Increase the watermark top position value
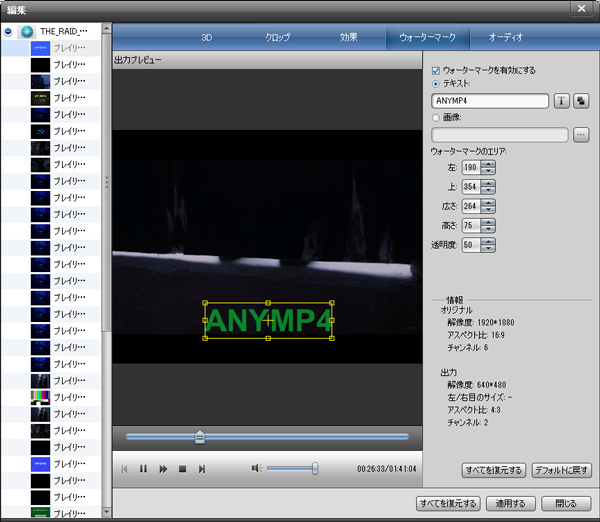The width and height of the screenshot is (600, 522). 488,184
